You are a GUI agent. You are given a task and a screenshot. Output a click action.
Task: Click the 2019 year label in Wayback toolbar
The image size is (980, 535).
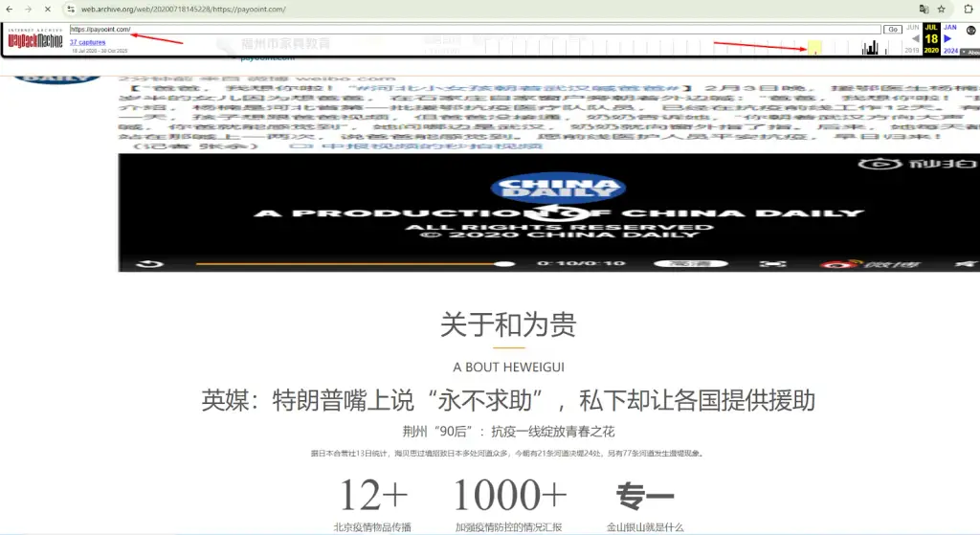pyautogui.click(x=912, y=50)
